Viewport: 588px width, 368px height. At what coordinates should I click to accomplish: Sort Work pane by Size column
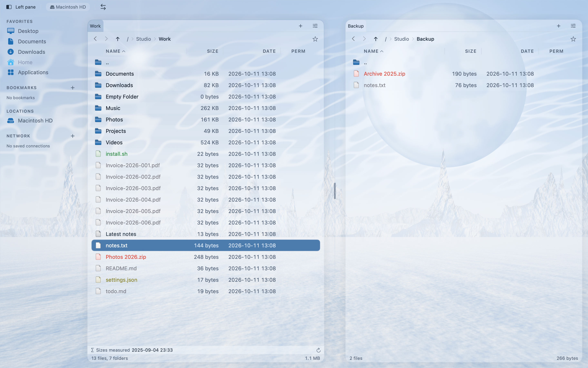(213, 51)
